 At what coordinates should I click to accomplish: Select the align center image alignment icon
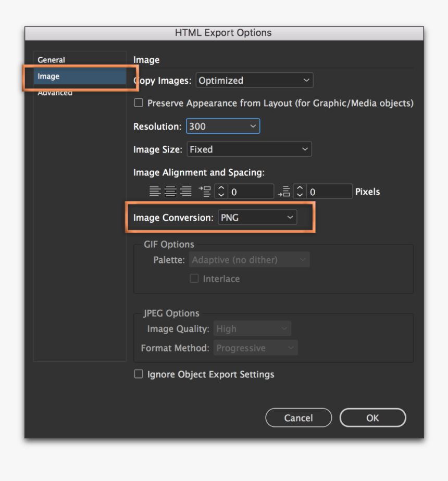170,192
